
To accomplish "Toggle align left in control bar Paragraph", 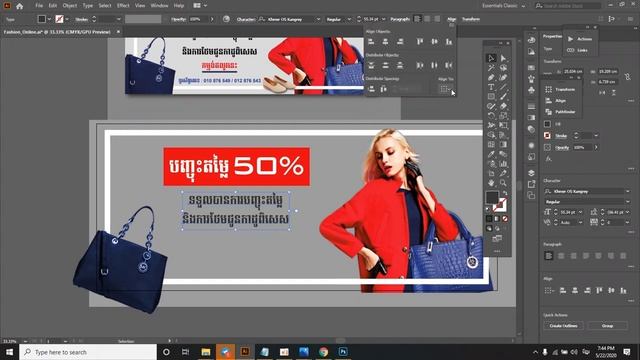I will pos(417,19).
